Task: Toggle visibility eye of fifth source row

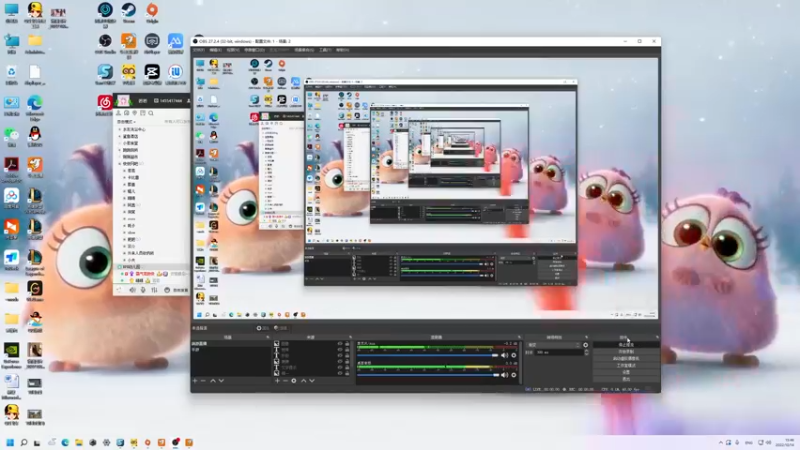Action: coord(340,367)
